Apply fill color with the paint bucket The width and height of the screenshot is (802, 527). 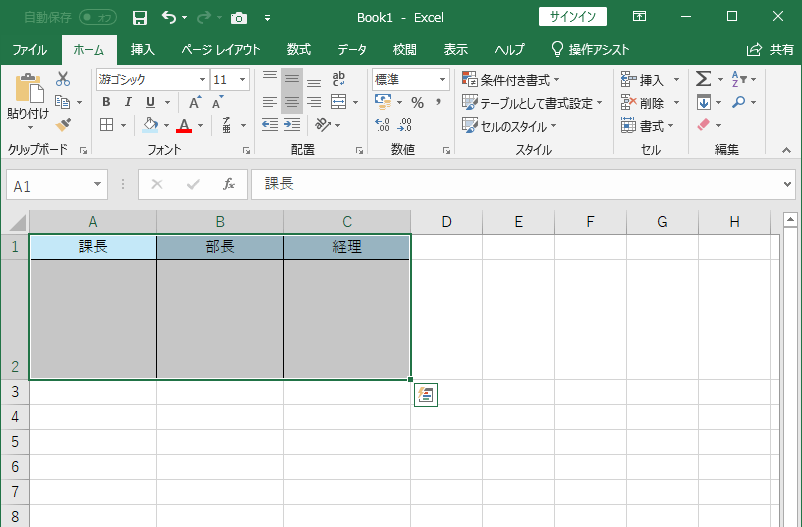tap(150, 125)
